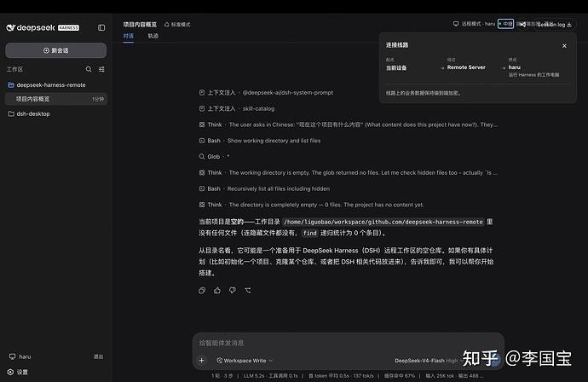Expand 上下文注入 dsh-system-prompt row
The width and height of the screenshot is (588, 382).
click(x=266, y=93)
